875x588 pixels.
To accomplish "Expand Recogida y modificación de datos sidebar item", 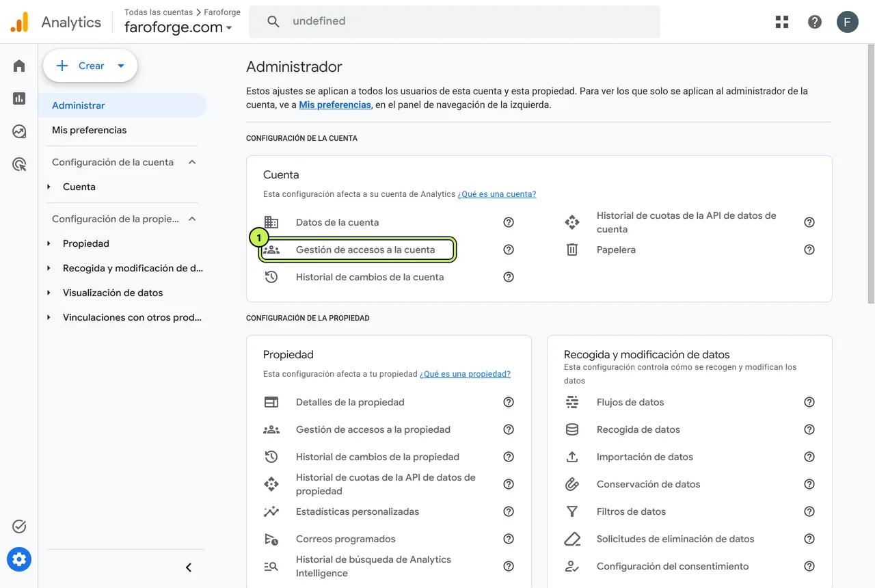I will coord(49,268).
